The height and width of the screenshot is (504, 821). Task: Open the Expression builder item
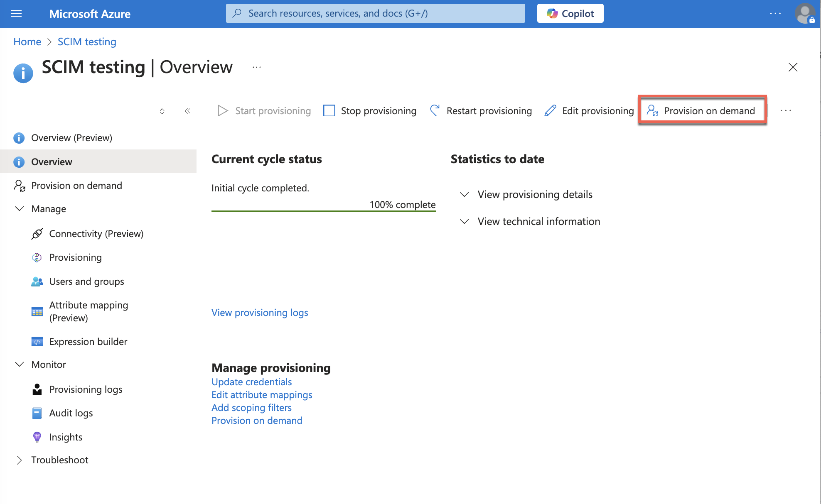click(x=88, y=342)
